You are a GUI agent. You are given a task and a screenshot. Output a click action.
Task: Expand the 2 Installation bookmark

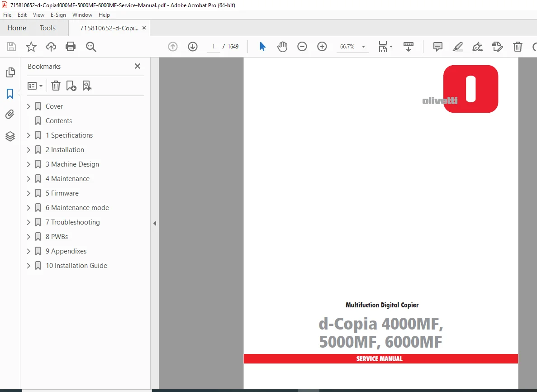point(29,150)
